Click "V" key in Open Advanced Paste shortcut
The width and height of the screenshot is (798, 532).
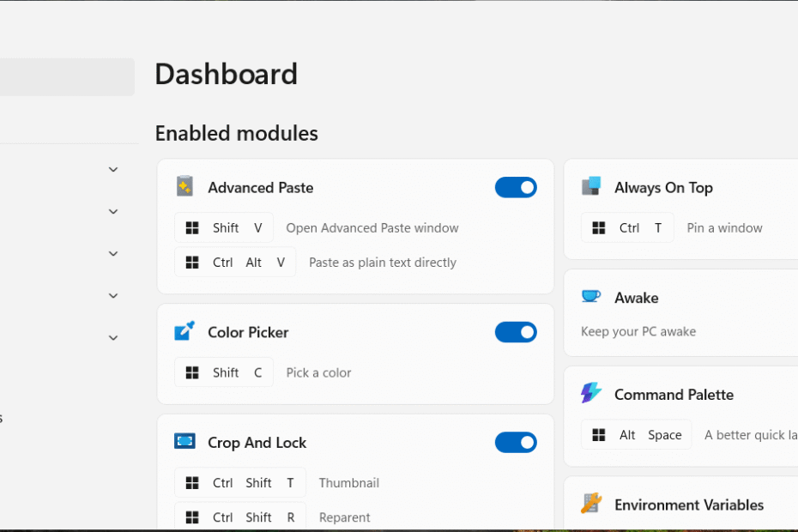[x=258, y=228]
